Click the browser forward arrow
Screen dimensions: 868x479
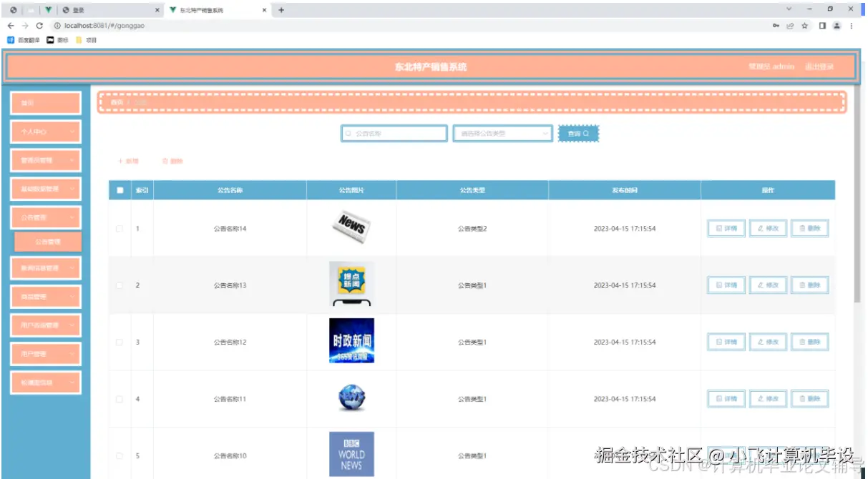(x=25, y=26)
